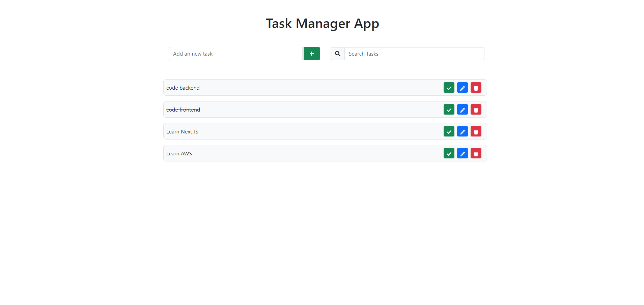Click the green plus add task button
This screenshot has height=305, width=644.
(311, 54)
